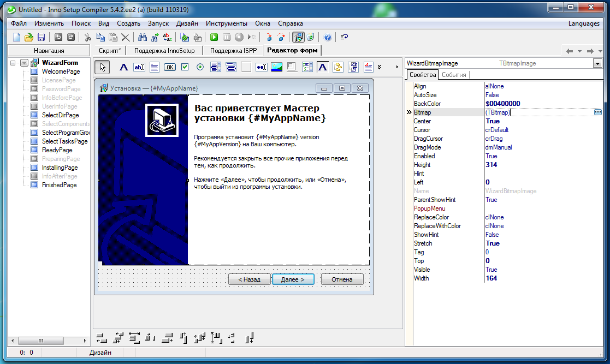Open the Find dialog via binoculars icon
The image size is (610, 364).
point(142,37)
